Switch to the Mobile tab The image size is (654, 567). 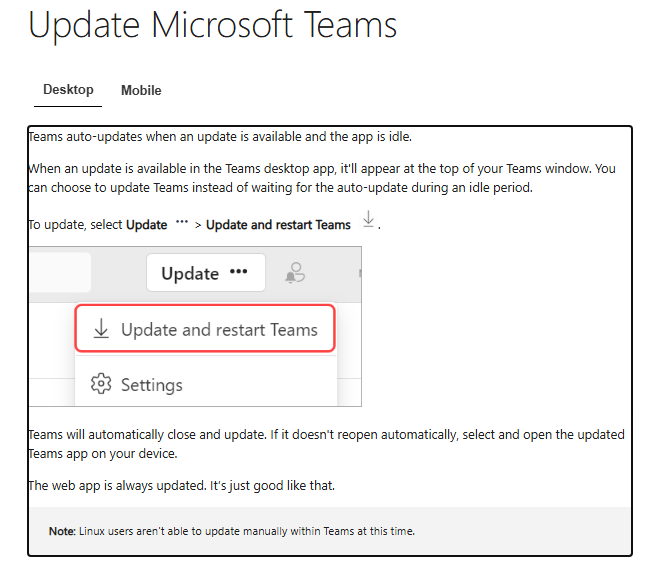[141, 90]
